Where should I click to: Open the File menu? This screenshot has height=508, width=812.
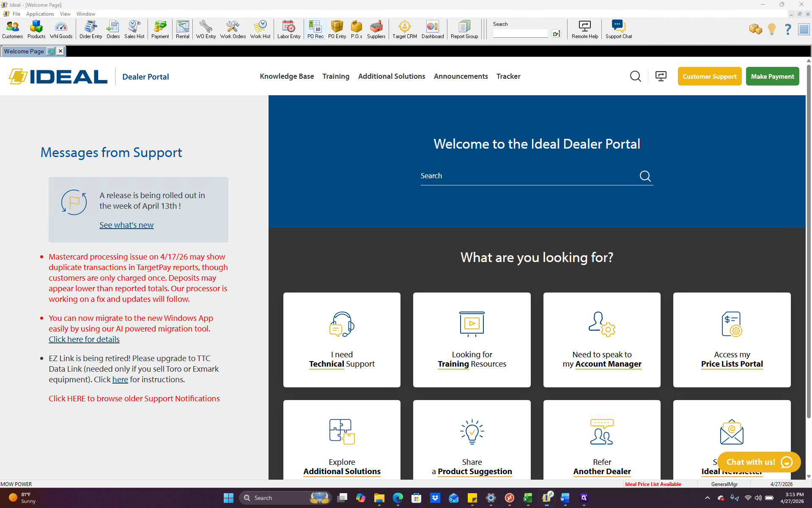pyautogui.click(x=16, y=14)
